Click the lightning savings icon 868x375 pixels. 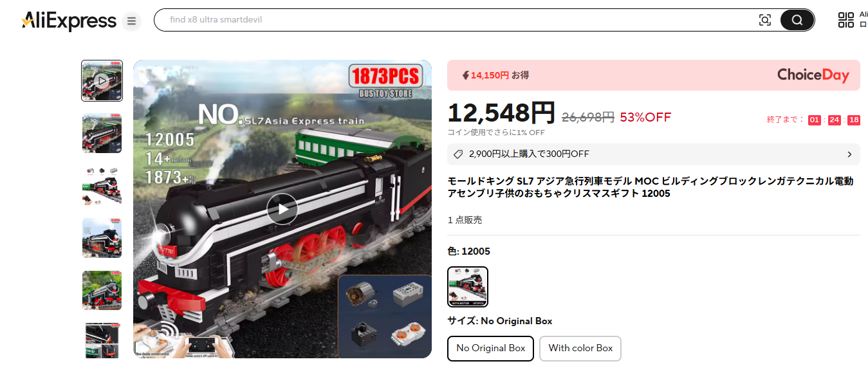click(x=466, y=75)
